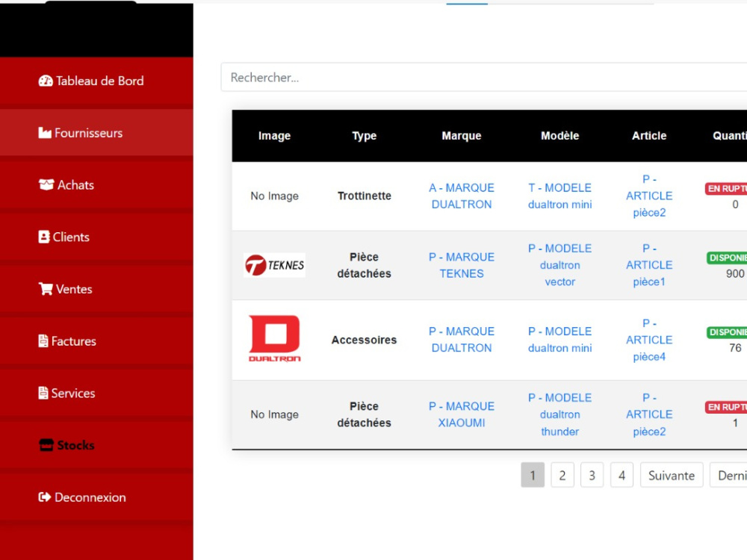This screenshot has width=747, height=560.
Task: Click the Trottinette type cell
Action: [365, 196]
